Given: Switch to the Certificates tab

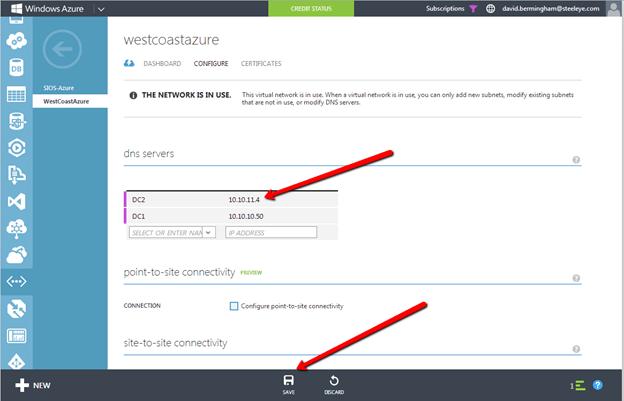Looking at the screenshot, I should [261, 64].
